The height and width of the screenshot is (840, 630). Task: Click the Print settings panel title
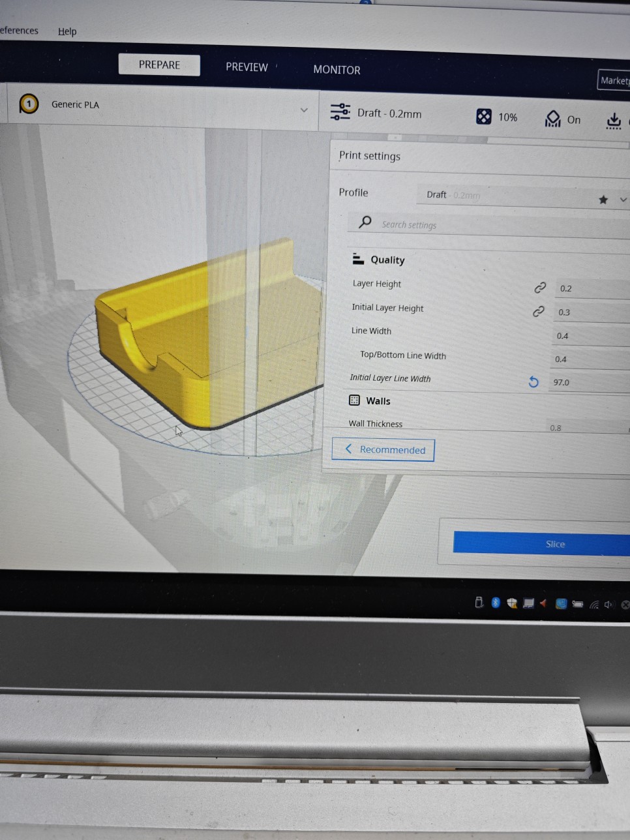tap(369, 155)
